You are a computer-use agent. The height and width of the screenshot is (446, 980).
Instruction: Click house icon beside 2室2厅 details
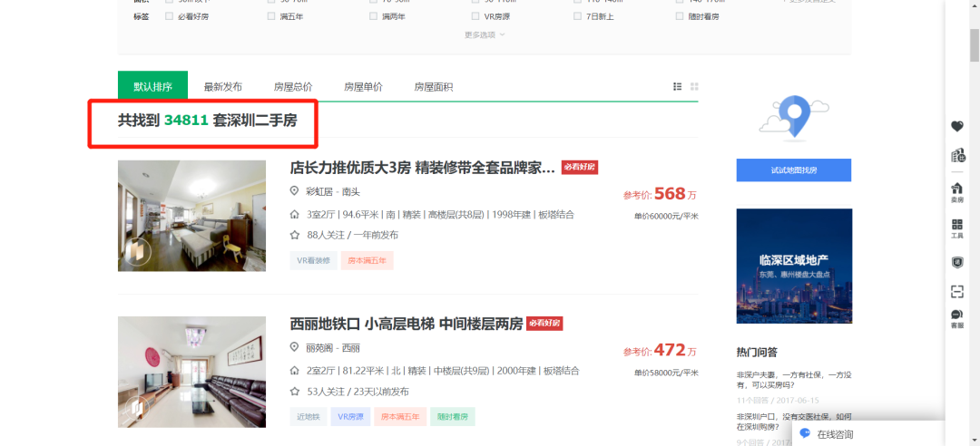click(x=294, y=371)
